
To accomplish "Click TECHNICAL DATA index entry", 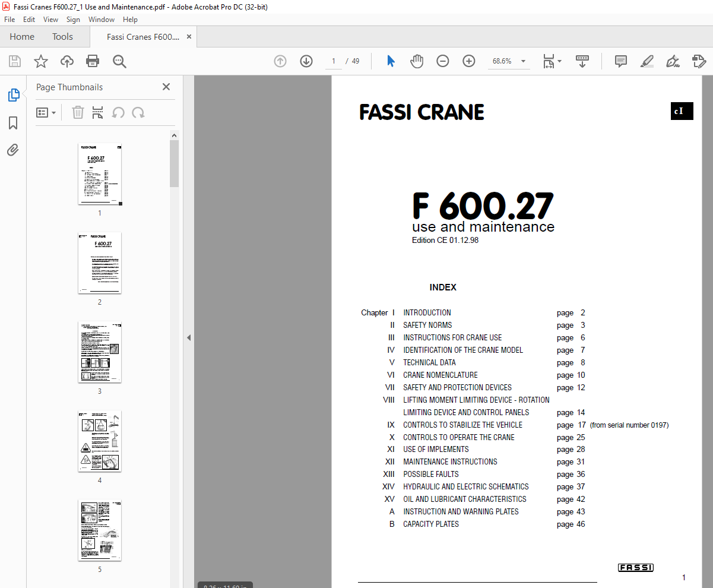I will pos(429,362).
